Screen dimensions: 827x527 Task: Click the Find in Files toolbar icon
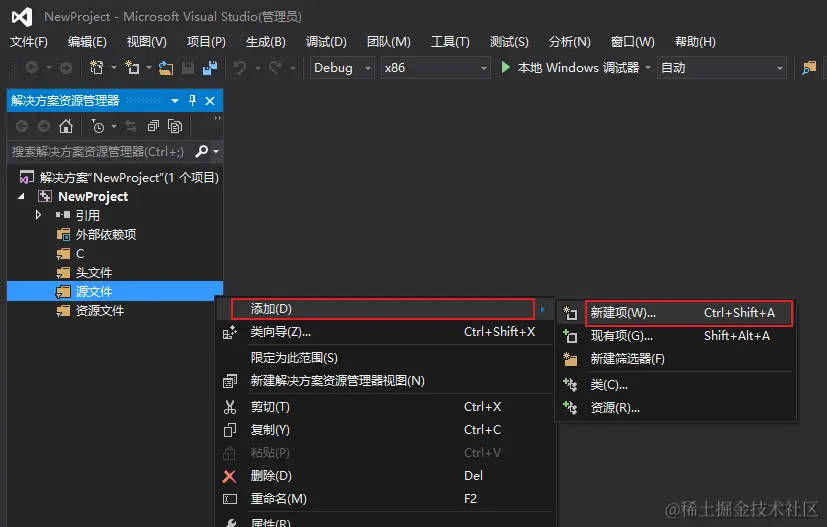click(x=809, y=68)
